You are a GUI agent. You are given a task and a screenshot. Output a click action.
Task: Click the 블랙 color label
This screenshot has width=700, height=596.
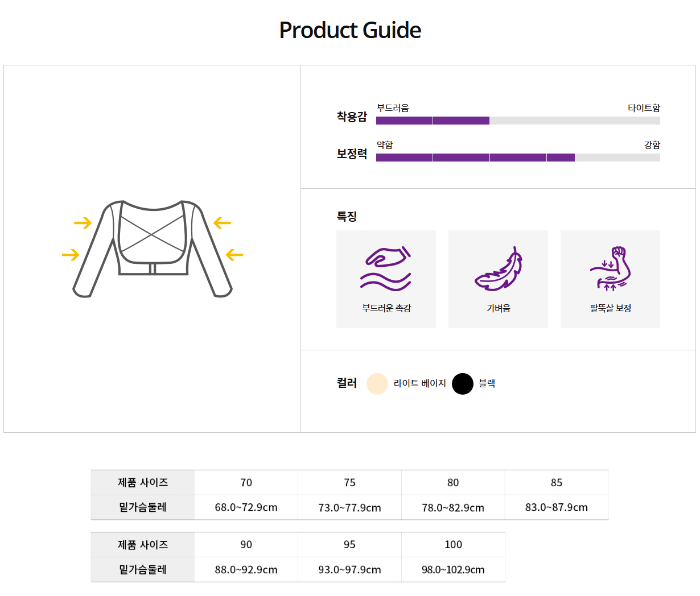coord(487,384)
